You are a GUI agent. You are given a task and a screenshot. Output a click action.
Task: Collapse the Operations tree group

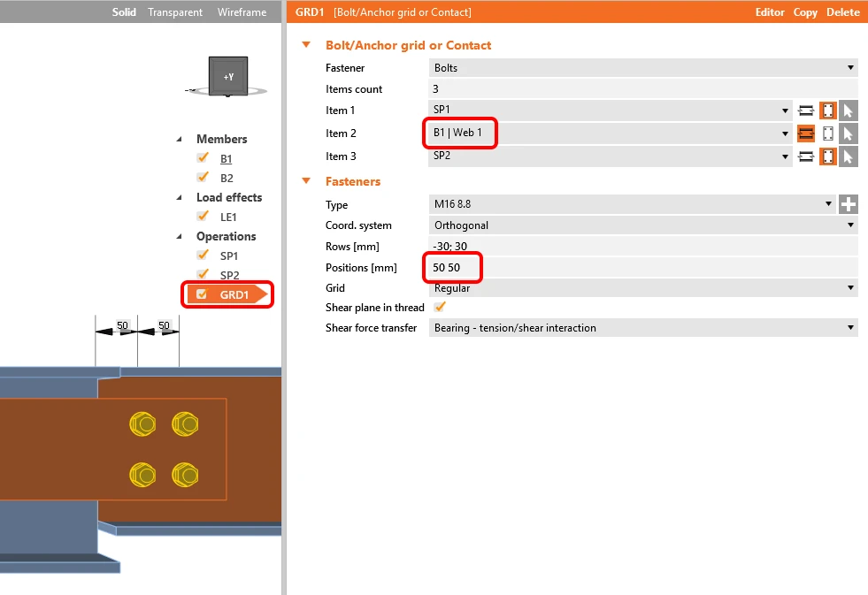(179, 237)
